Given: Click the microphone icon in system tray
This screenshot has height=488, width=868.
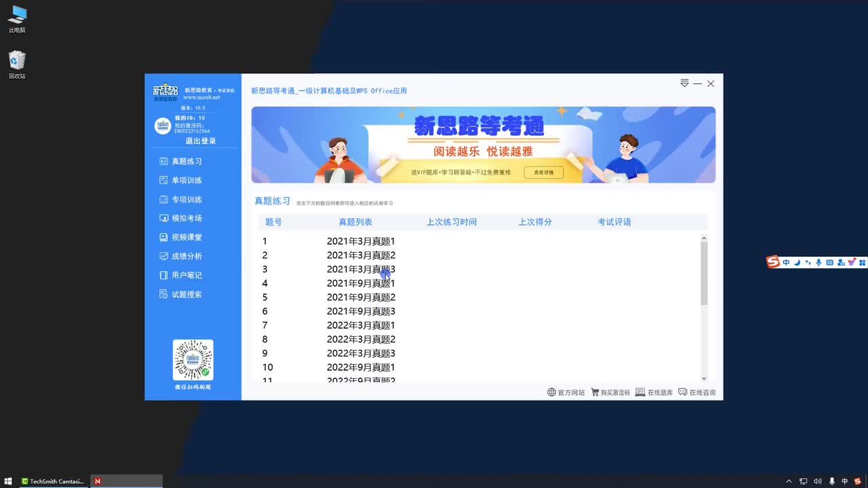Looking at the screenshot, I should pos(831,481).
